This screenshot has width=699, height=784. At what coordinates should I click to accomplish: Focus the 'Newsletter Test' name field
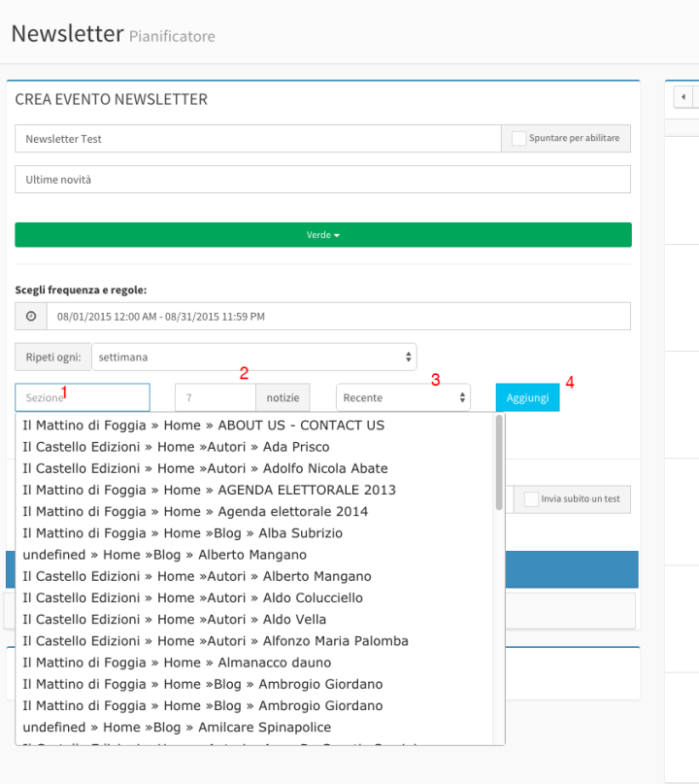(258, 139)
